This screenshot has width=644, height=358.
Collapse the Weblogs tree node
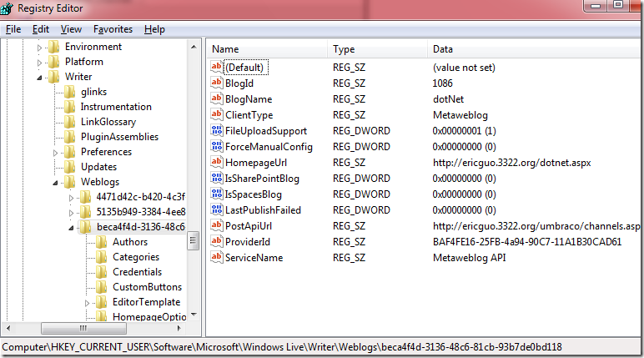point(56,183)
